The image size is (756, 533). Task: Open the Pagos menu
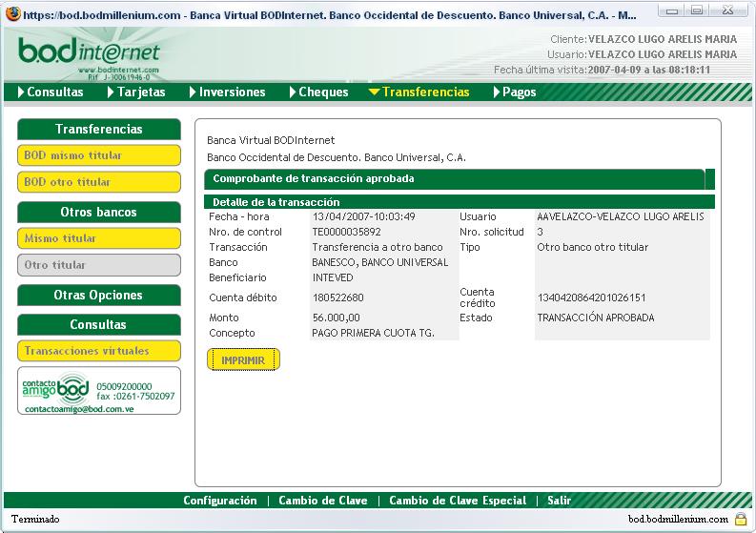point(519,92)
